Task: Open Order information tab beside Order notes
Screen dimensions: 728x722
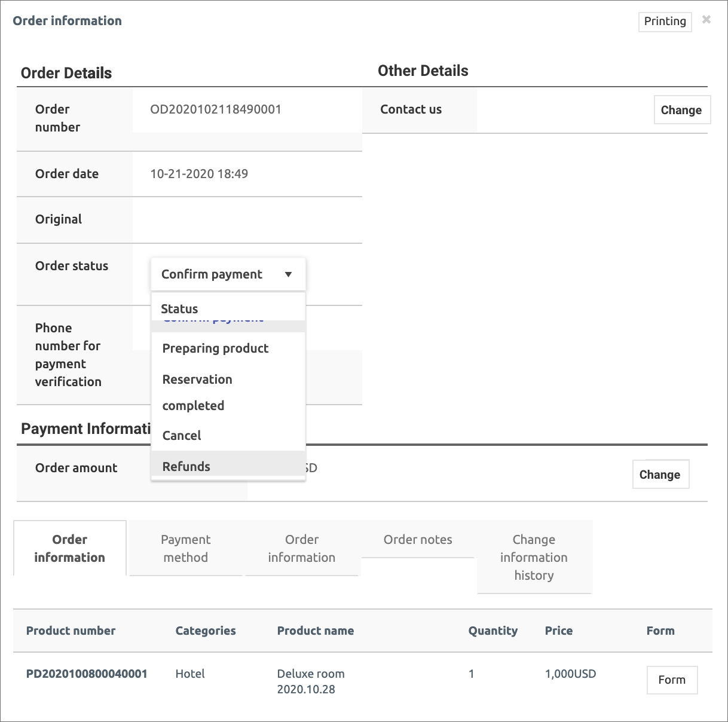Action: click(302, 548)
